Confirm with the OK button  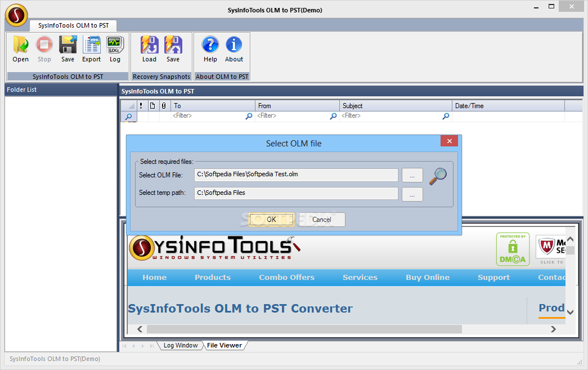pos(272,220)
